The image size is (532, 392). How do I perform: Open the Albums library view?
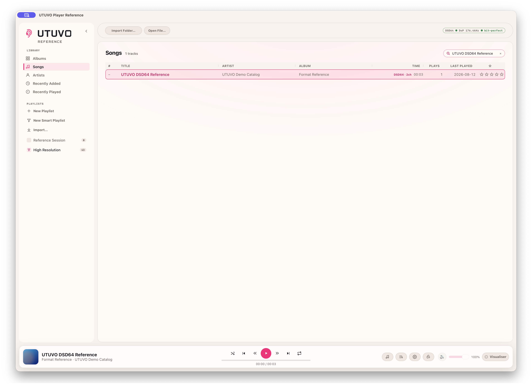click(56, 58)
